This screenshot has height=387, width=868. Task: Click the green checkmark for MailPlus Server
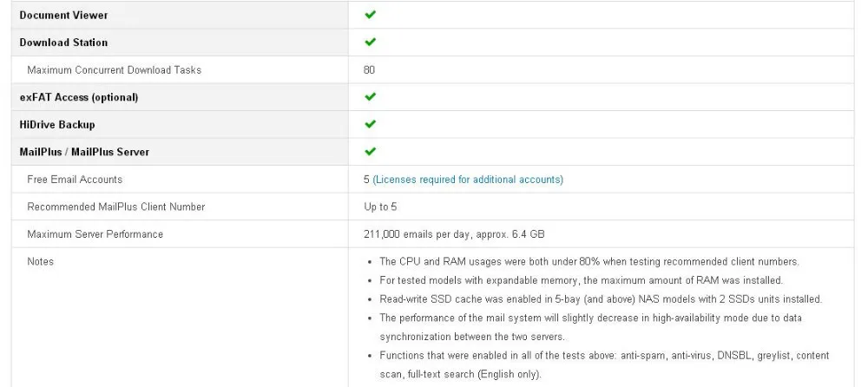pos(371,151)
